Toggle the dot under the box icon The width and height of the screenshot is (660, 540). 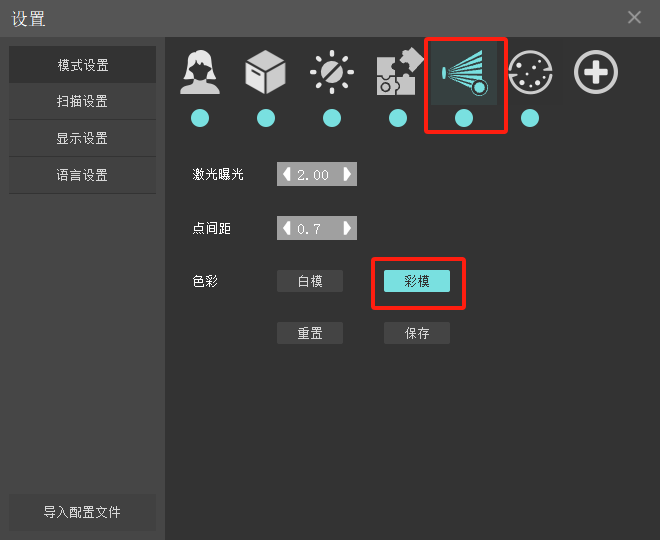pos(266,118)
